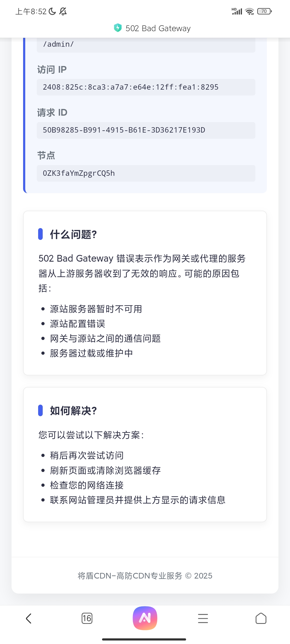Select the request ID value field
This screenshot has height=644, width=290.
tap(146, 130)
